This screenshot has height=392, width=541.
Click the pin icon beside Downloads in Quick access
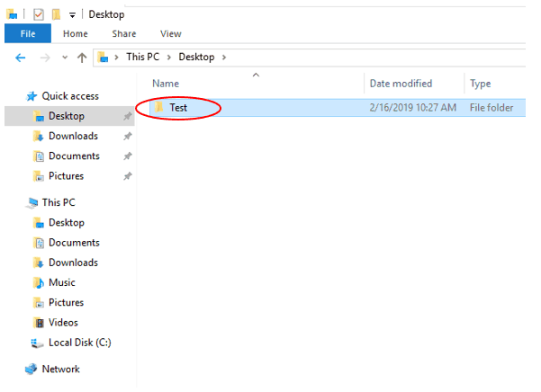[127, 137]
